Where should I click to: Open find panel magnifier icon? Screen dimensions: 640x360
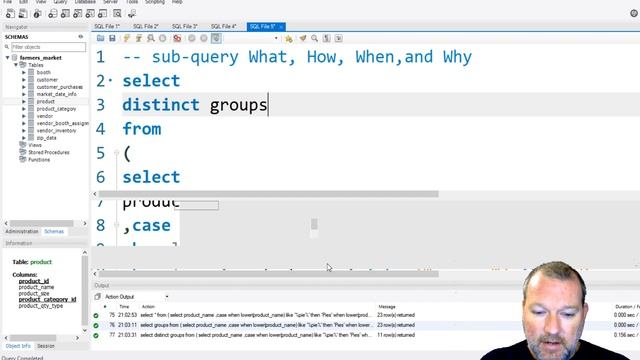pyautogui.click(x=315, y=38)
